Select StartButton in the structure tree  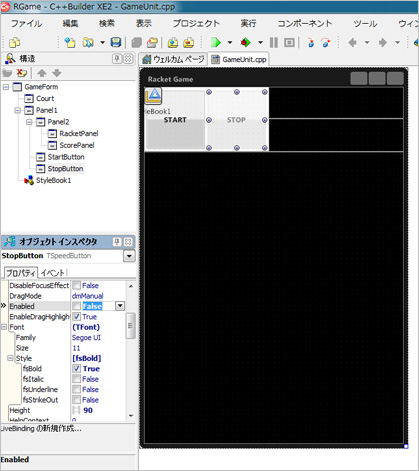point(66,157)
